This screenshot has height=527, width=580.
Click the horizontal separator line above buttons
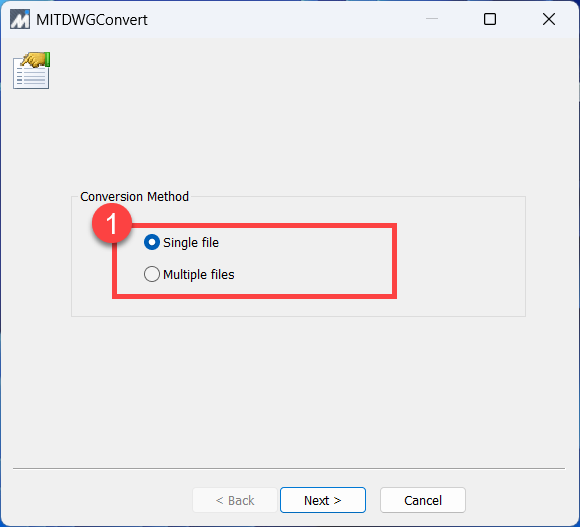pos(289,469)
